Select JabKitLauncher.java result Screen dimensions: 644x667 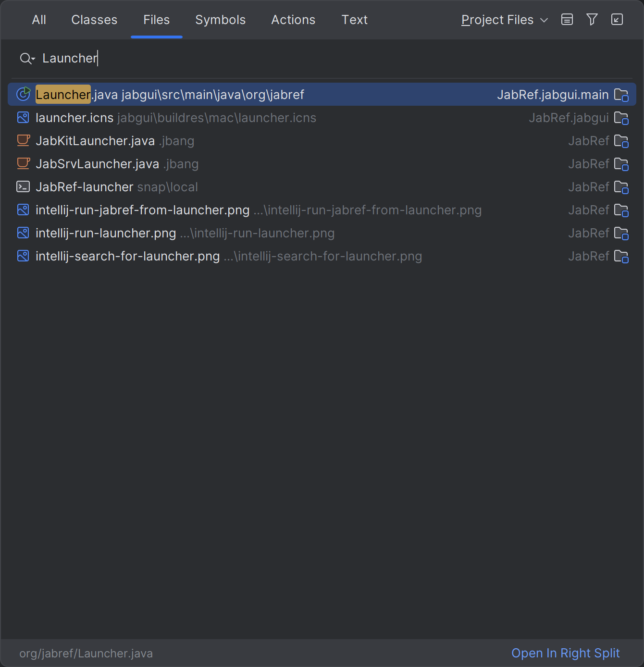click(322, 141)
